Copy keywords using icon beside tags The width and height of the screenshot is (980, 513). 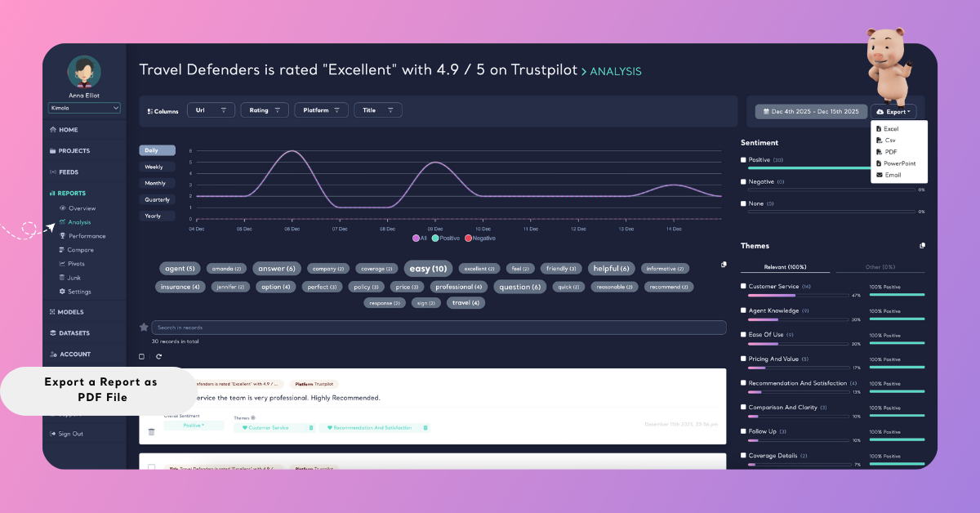[724, 265]
